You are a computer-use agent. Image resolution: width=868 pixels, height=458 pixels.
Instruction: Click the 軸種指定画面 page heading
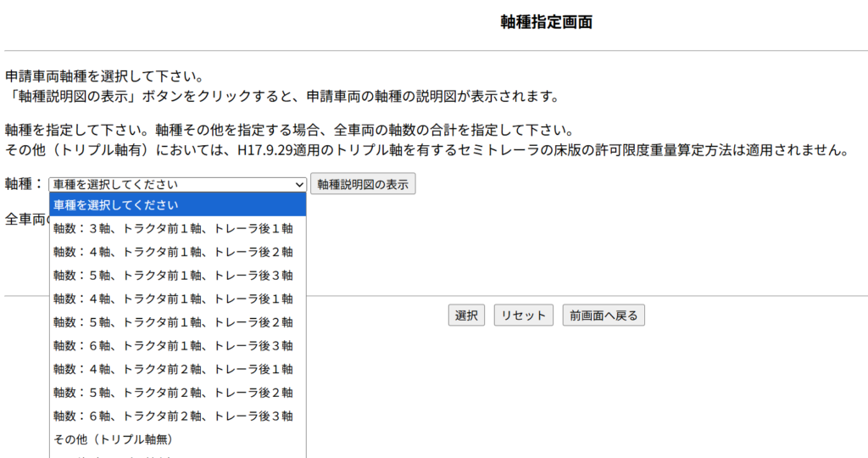pyautogui.click(x=546, y=23)
